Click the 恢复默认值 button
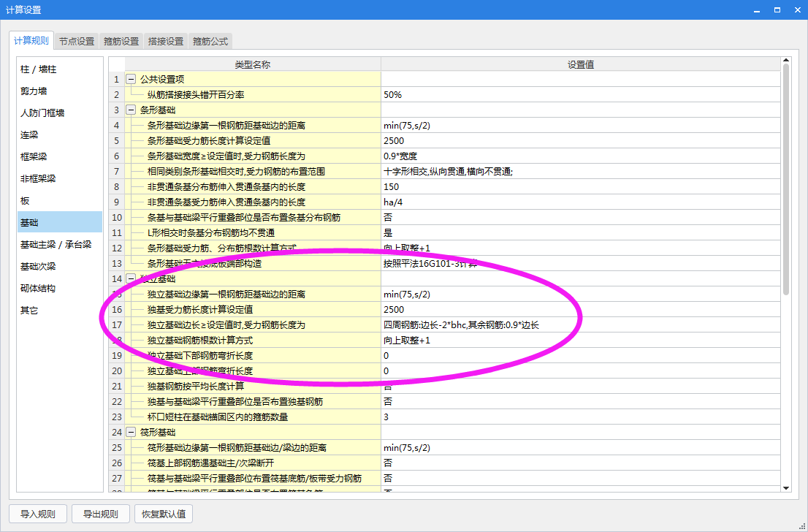 (164, 514)
